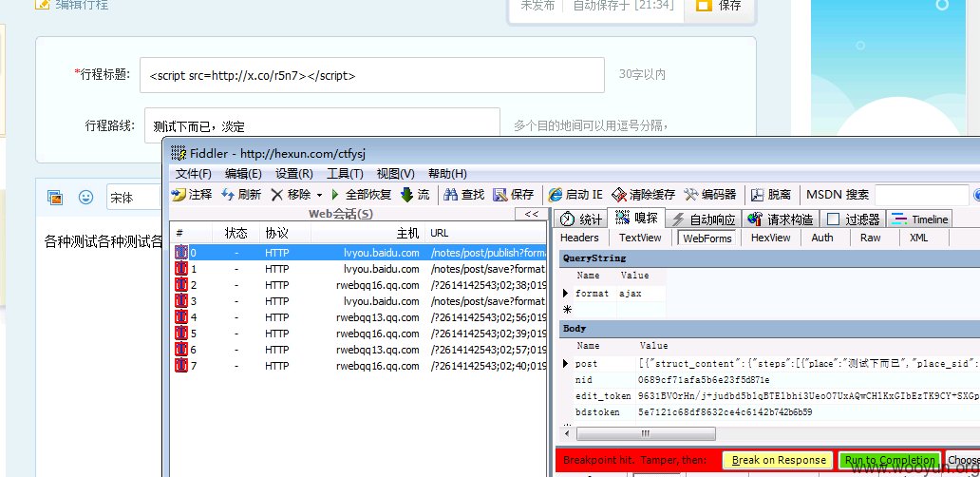Open the 帮助(H) menu

[x=447, y=174]
